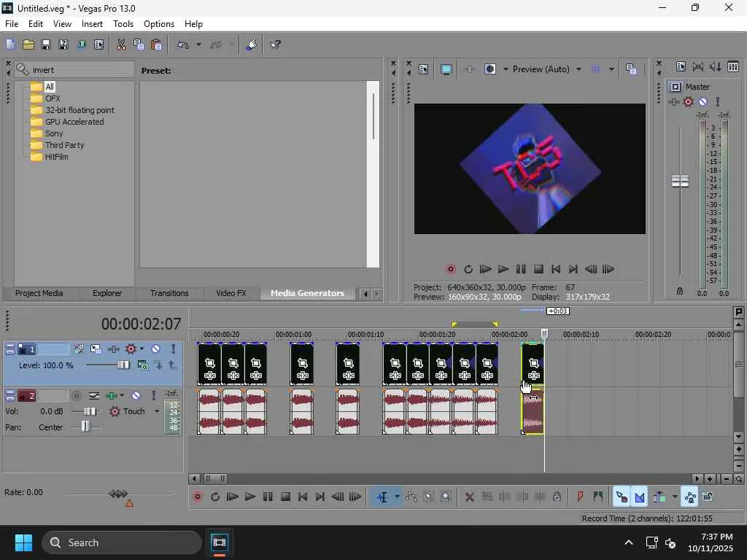Go to start in the preview window
Image resolution: width=747 pixels, height=560 pixels.
click(555, 270)
